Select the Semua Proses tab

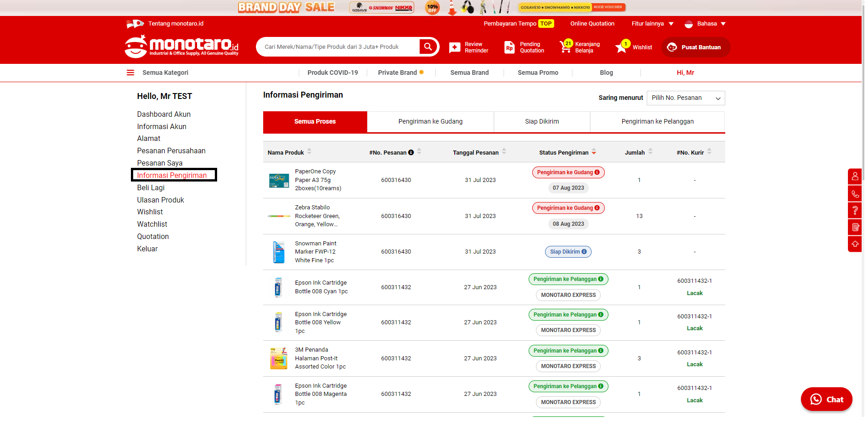[x=315, y=122]
